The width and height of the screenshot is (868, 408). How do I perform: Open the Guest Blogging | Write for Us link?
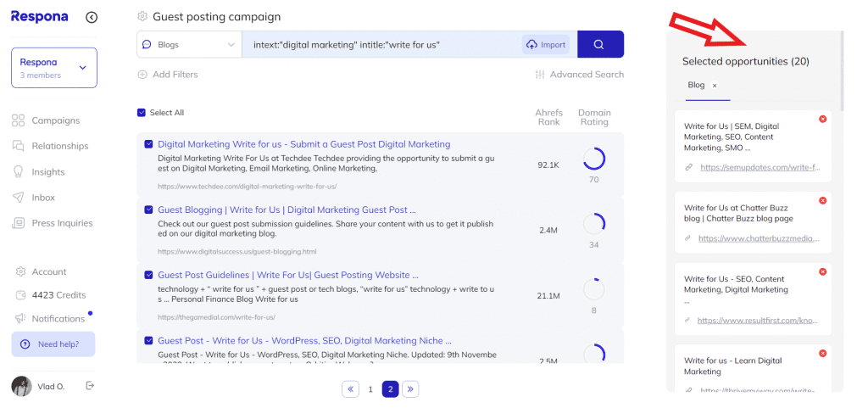[287, 210]
